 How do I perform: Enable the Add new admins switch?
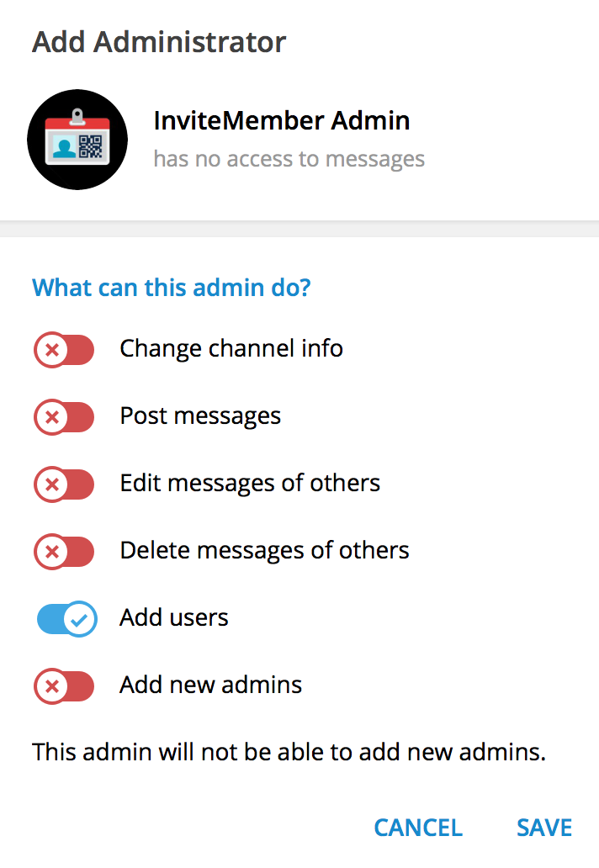[64, 685]
